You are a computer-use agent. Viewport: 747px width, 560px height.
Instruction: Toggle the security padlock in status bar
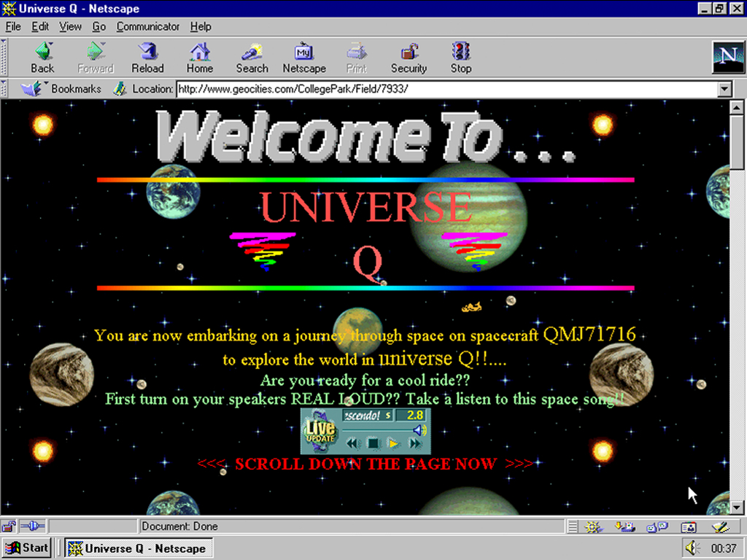8,526
